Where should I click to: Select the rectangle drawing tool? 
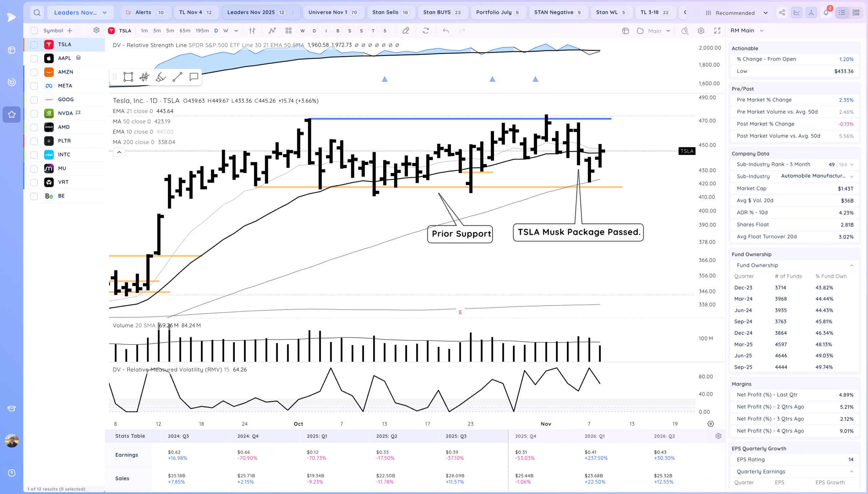pyautogui.click(x=128, y=77)
